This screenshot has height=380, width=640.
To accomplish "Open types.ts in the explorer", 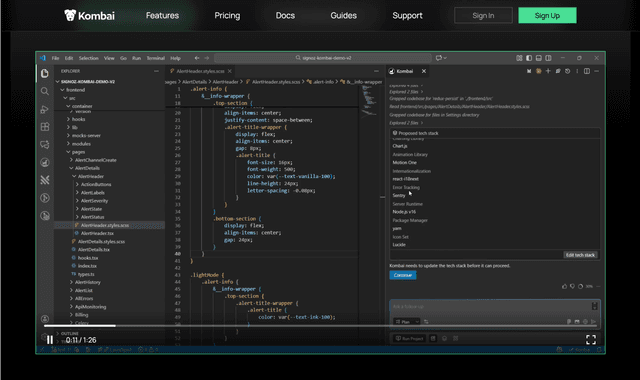I will 83,274.
